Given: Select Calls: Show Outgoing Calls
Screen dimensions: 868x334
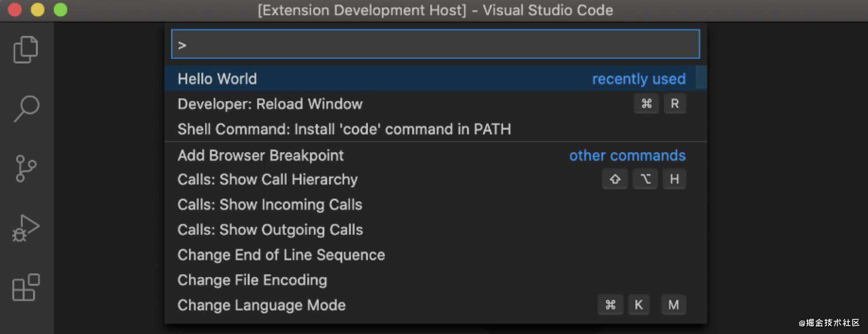Looking at the screenshot, I should [435, 229].
